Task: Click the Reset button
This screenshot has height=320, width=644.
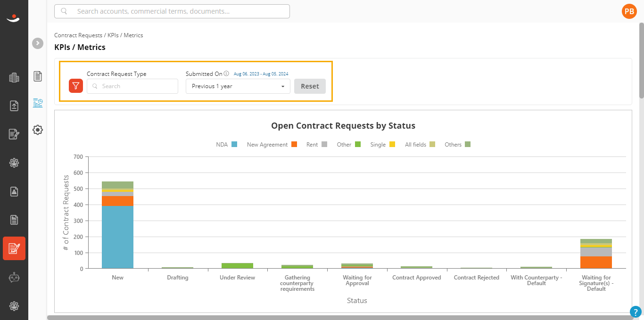Action: [310, 86]
